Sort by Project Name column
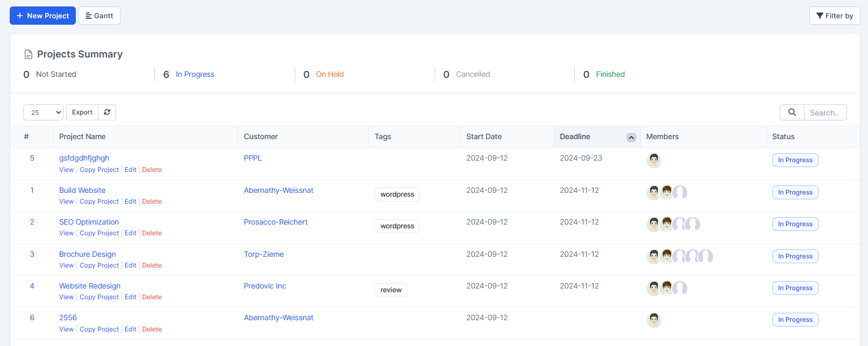 coord(82,136)
